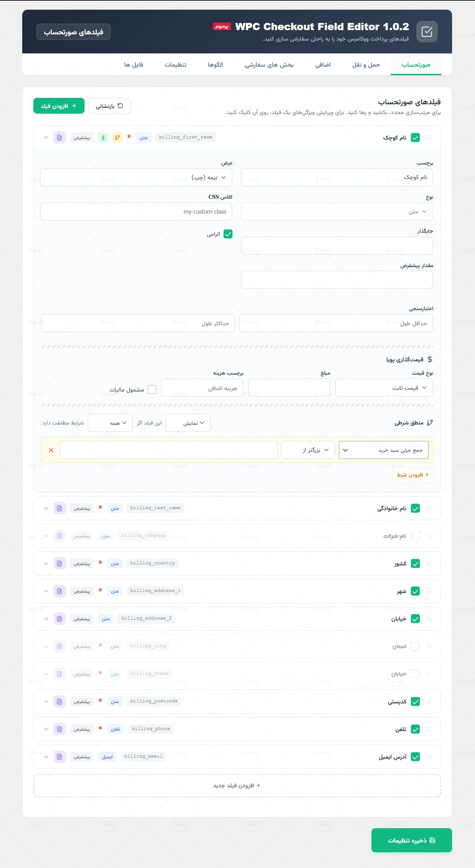Switch to the صورتحساب tab

[416, 65]
